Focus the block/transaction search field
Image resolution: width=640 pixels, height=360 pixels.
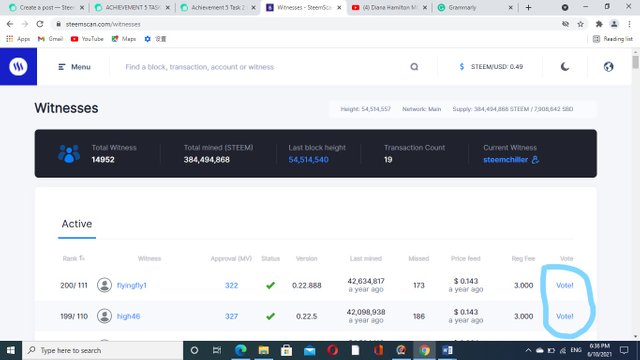pos(261,67)
